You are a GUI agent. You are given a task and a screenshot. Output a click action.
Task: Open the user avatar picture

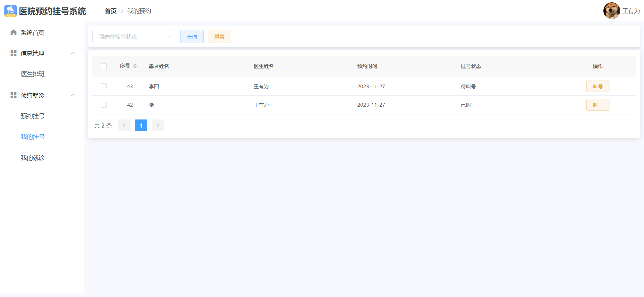pyautogui.click(x=611, y=11)
